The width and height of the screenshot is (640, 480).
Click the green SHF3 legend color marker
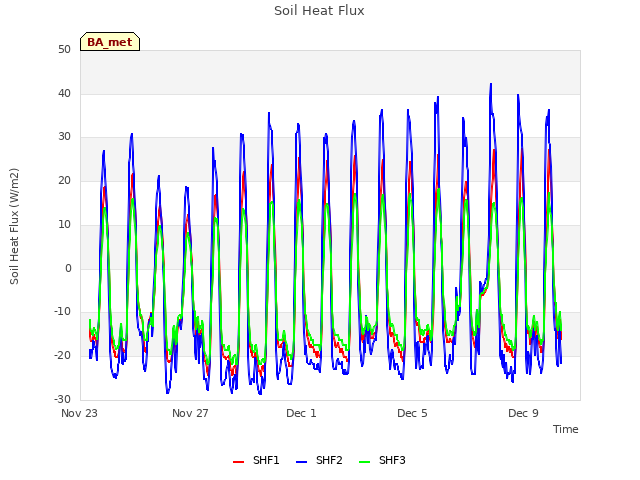point(364,462)
